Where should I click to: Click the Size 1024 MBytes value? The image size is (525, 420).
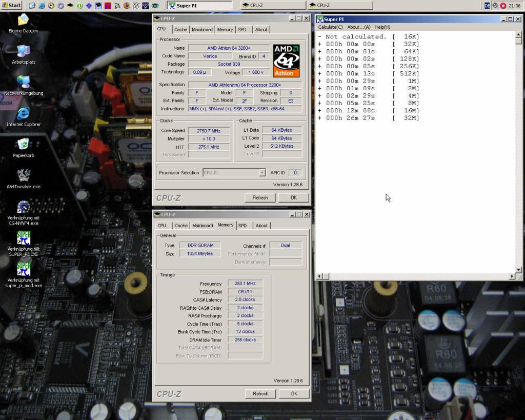click(200, 253)
